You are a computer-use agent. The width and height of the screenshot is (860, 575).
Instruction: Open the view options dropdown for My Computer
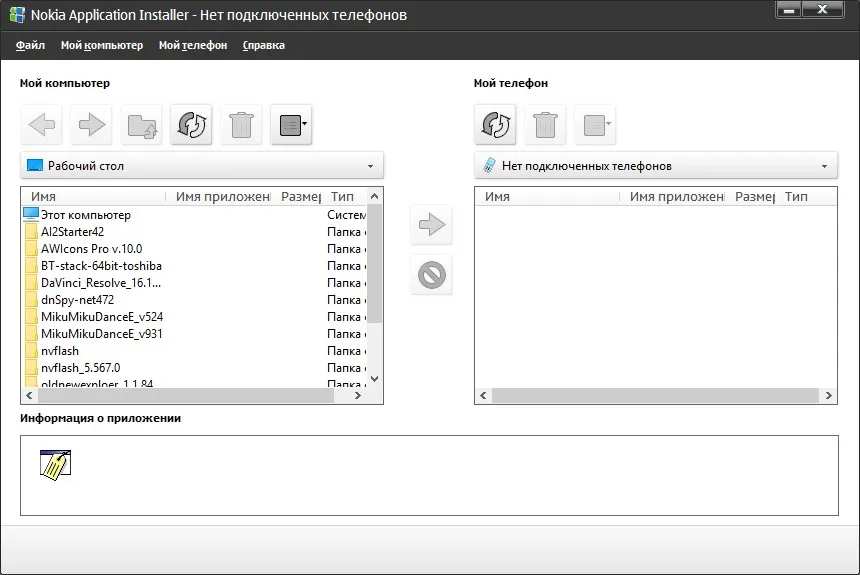click(x=291, y=125)
